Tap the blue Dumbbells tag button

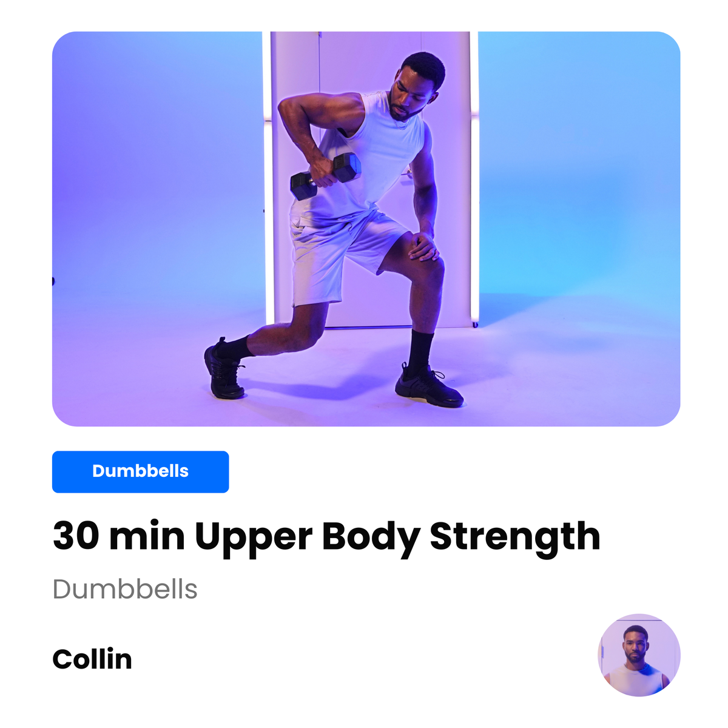point(140,471)
